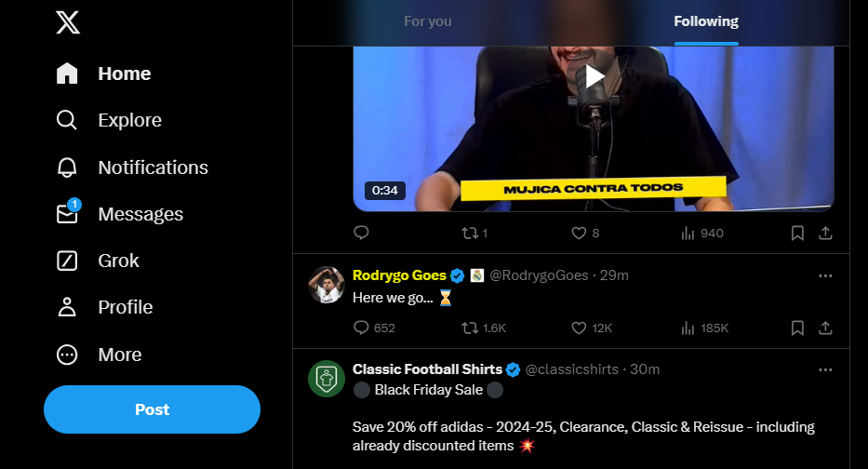The width and height of the screenshot is (868, 469).
Task: Open Grok from the sidebar
Action: coord(97,261)
